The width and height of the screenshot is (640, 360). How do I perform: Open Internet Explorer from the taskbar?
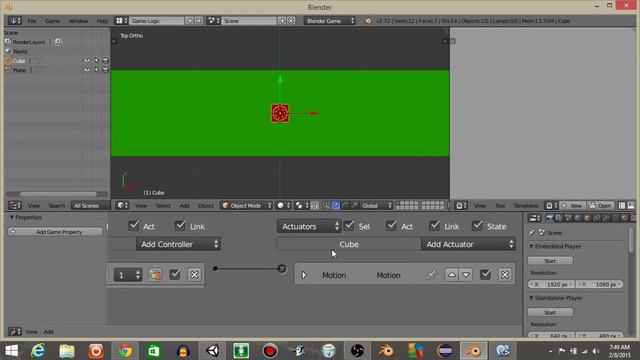coord(38,351)
